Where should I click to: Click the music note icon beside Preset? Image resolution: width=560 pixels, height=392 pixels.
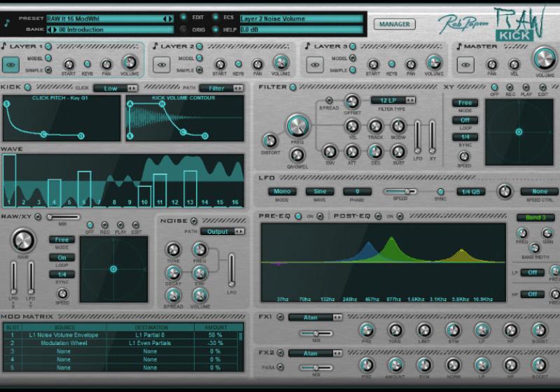pos(7,24)
